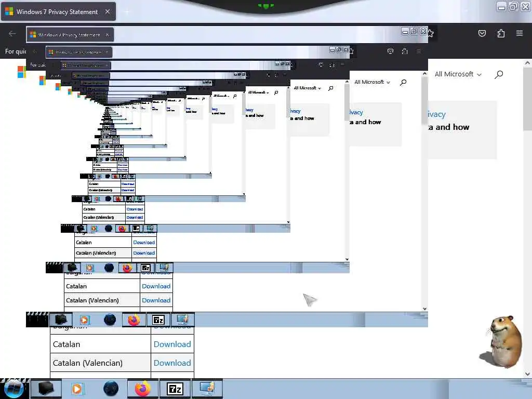Expand the second-largest All Microsoft dropdown

(x=372, y=82)
